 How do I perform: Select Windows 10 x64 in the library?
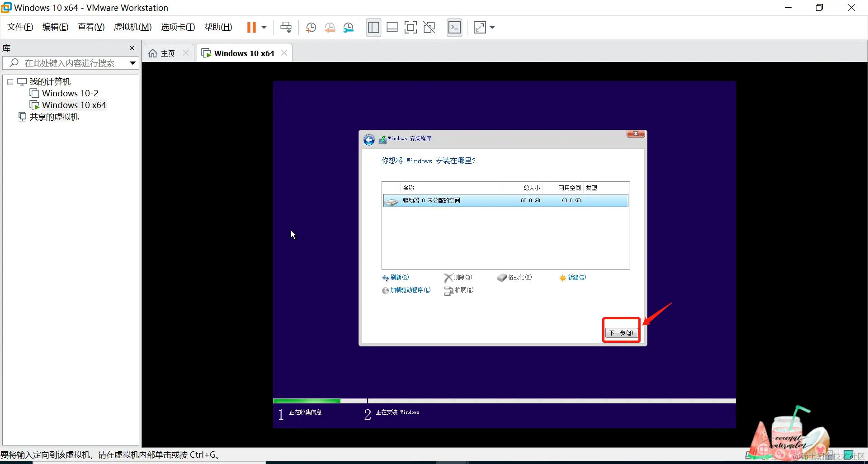(x=74, y=105)
